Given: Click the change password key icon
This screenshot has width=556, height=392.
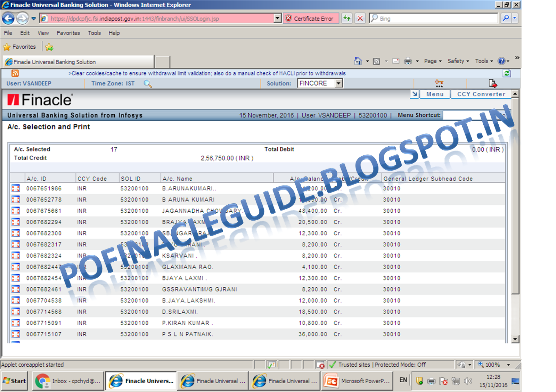Looking at the screenshot, I should coord(439,83).
